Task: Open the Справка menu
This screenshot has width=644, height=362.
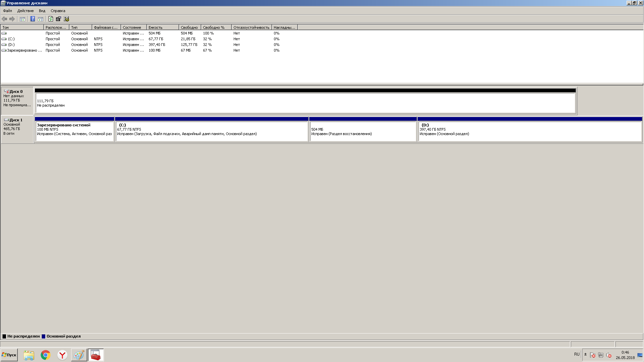Action: coord(58,11)
